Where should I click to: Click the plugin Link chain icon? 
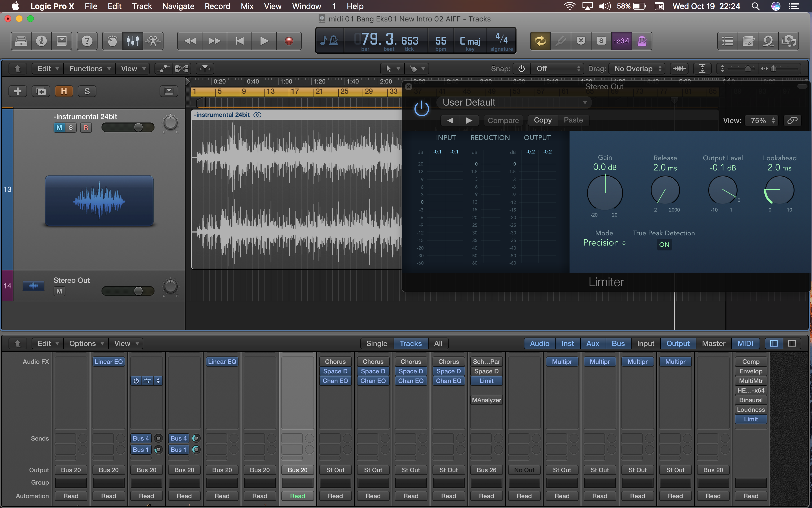point(792,120)
